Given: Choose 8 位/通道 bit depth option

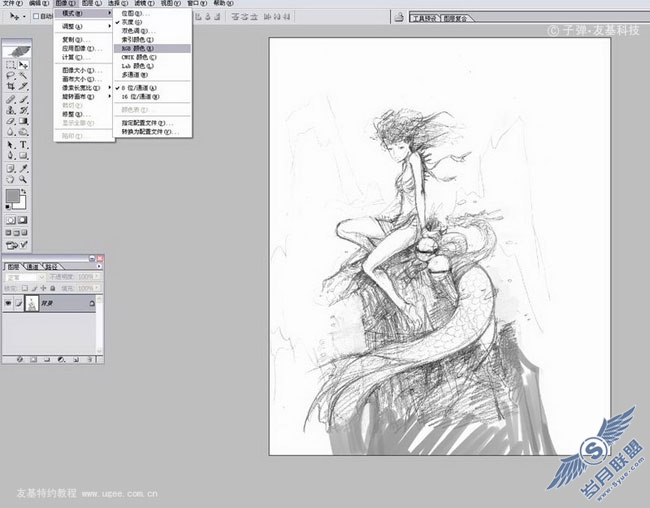Looking at the screenshot, I should point(152,88).
